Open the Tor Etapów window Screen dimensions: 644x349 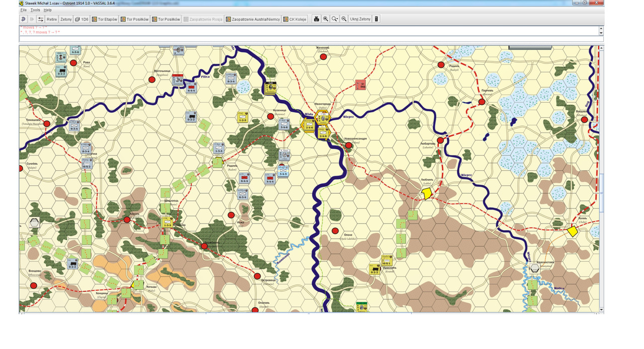coord(104,19)
